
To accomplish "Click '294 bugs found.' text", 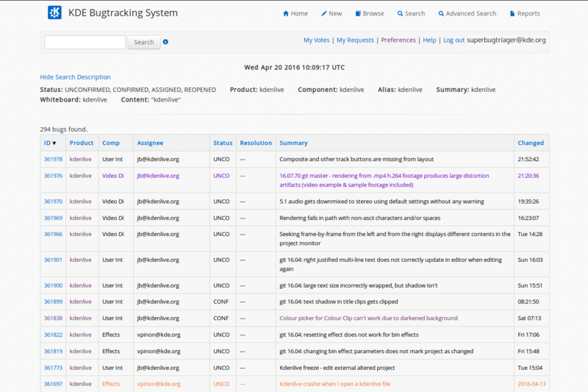I will 64,129.
